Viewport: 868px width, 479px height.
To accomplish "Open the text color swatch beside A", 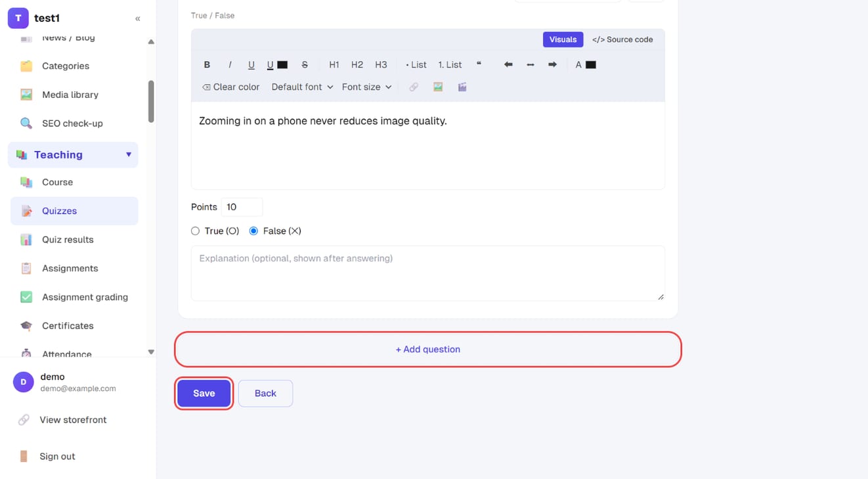I will (x=591, y=64).
